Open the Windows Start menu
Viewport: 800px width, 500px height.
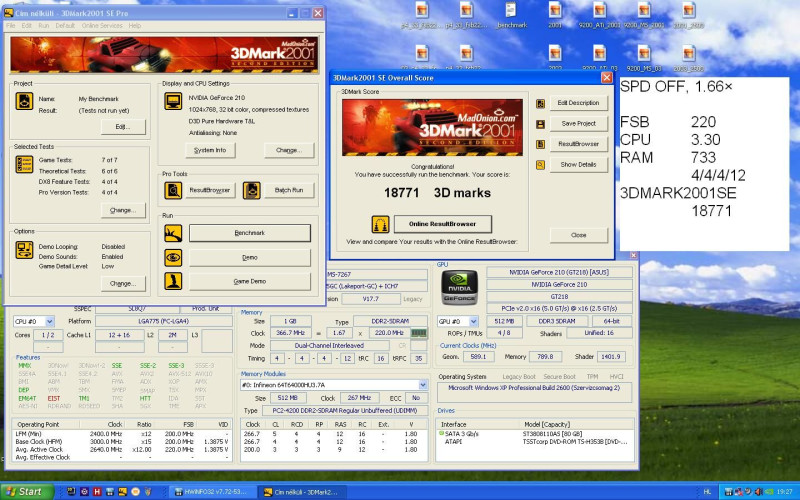coord(27,492)
